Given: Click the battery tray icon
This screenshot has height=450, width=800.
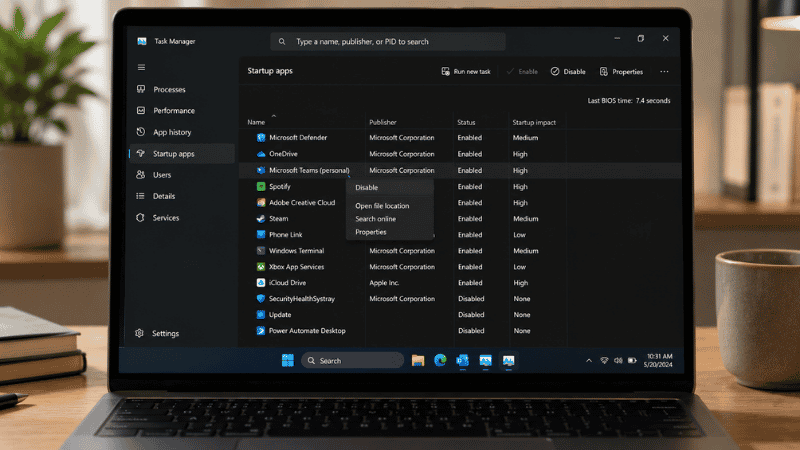Looking at the screenshot, I should click(x=632, y=360).
